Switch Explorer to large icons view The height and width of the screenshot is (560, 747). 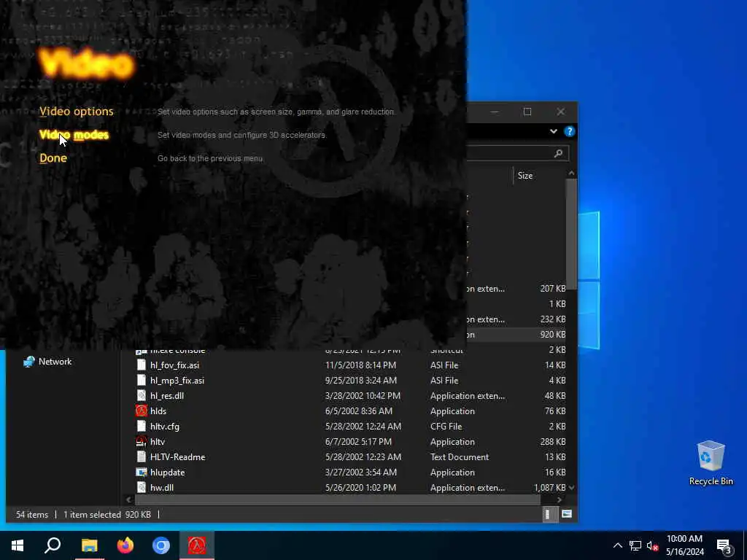(566, 514)
